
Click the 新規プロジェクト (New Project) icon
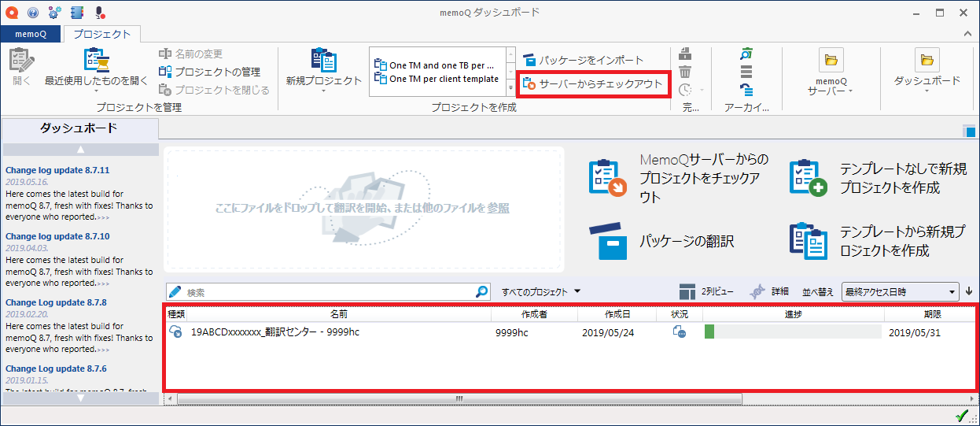pyautogui.click(x=323, y=61)
